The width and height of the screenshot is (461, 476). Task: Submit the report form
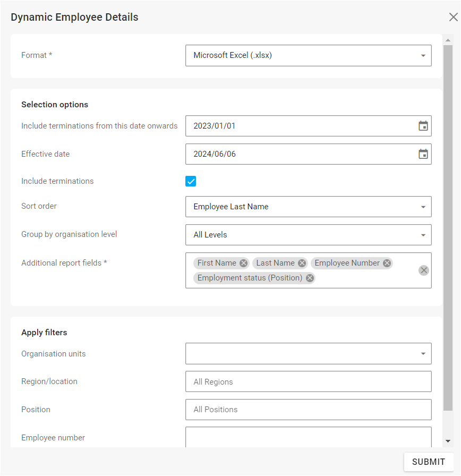pos(428,462)
